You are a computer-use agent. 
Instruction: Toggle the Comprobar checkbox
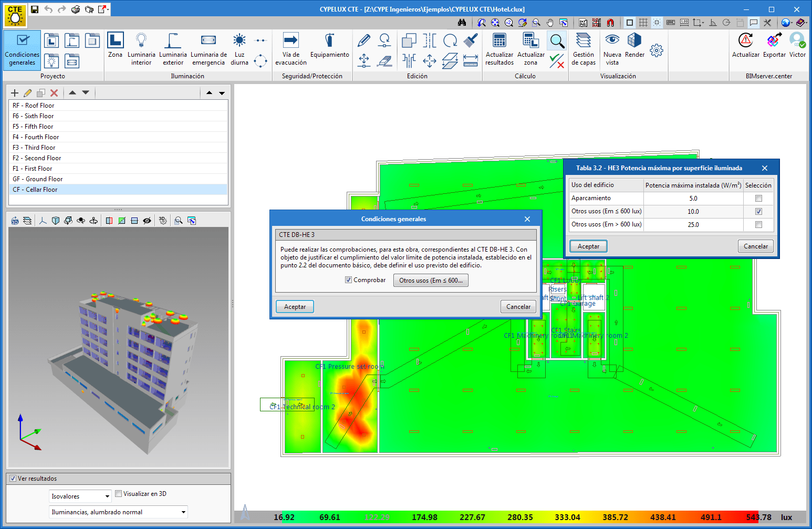348,280
